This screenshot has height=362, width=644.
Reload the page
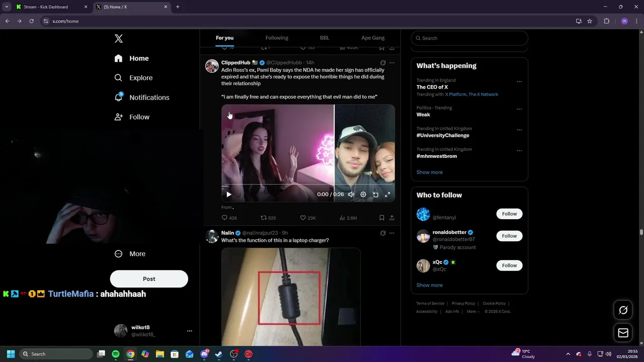pos(31,21)
